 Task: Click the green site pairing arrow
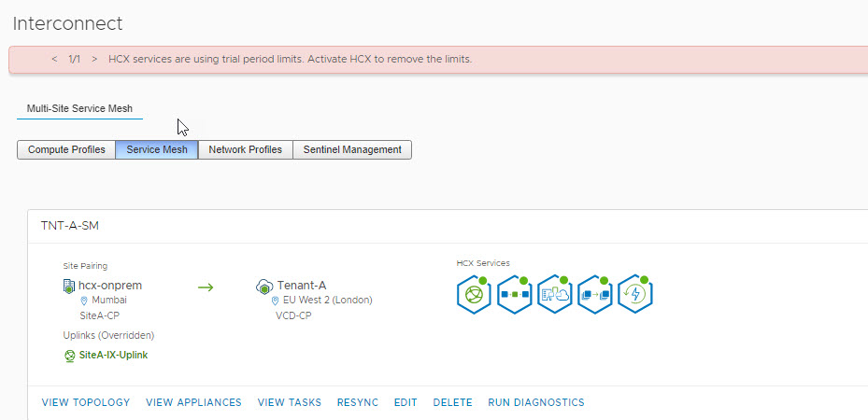(x=206, y=287)
